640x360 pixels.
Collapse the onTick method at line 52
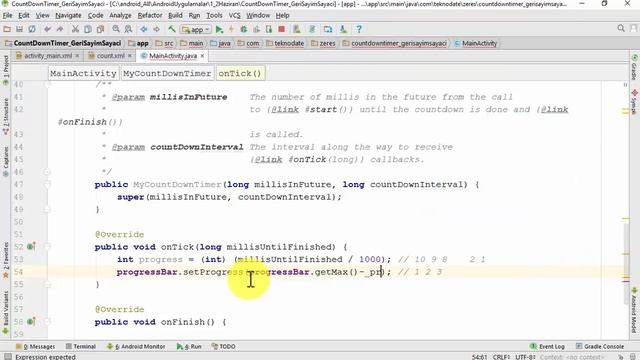(47, 247)
